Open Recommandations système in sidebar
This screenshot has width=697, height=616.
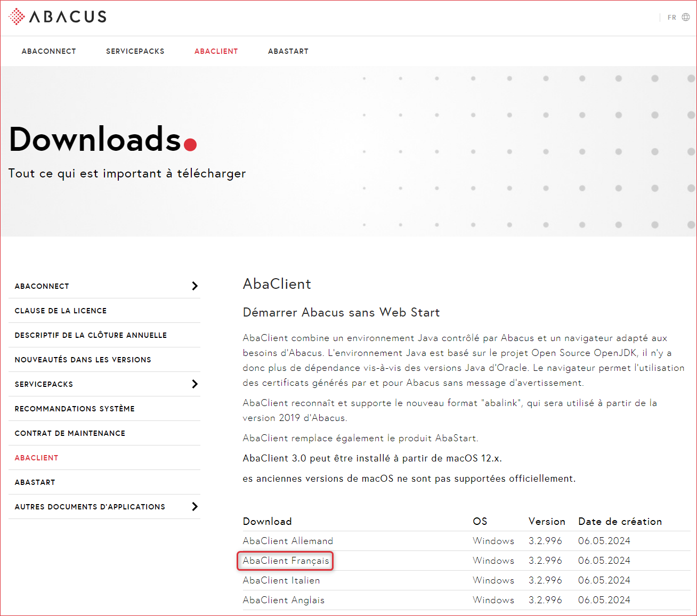point(75,409)
